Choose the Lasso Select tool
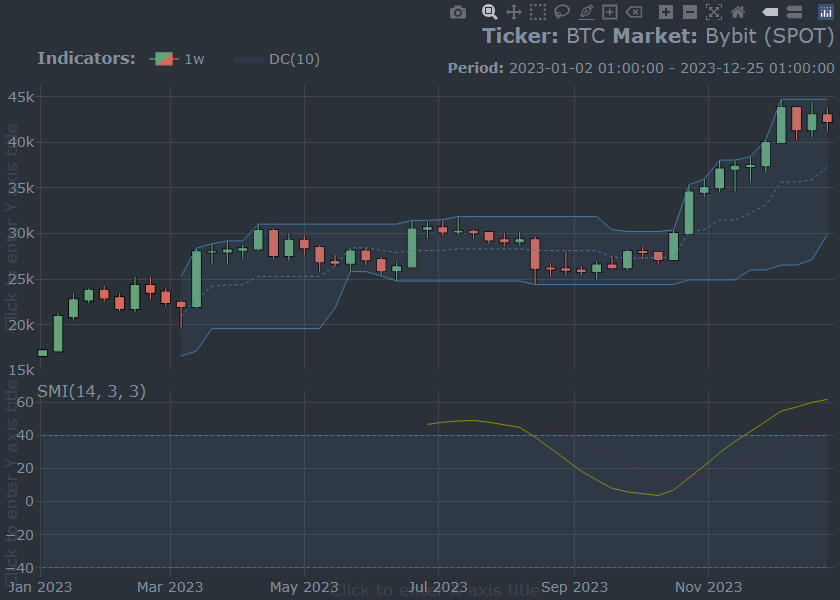840x600 pixels. [562, 12]
